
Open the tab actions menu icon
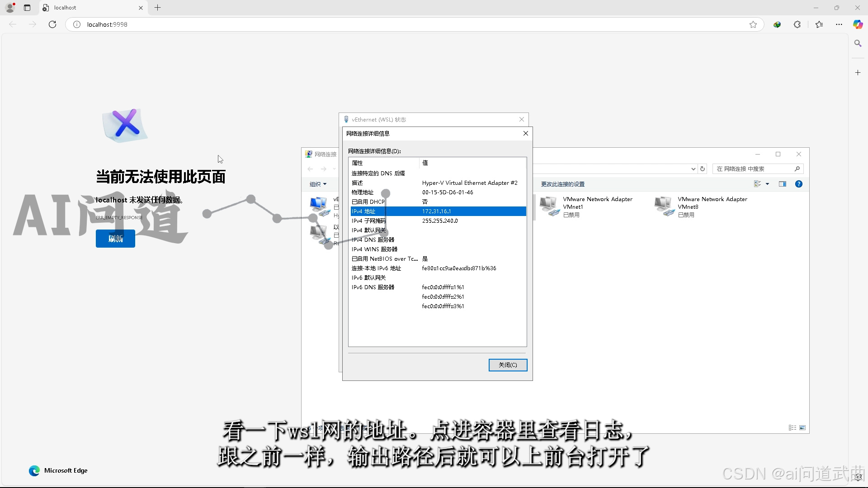click(x=27, y=8)
